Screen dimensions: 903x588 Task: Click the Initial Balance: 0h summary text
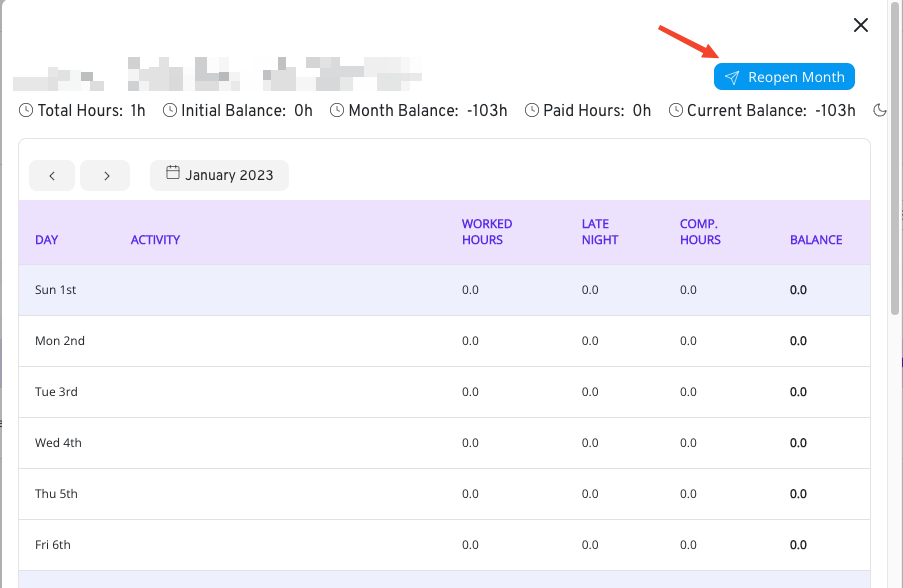[247, 110]
